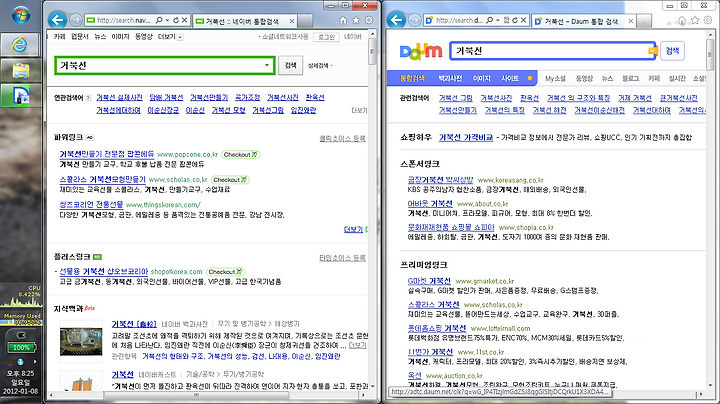720x404 pixels.
Task: Open Favorites star in the Naver browser window
Action: [x=356, y=20]
